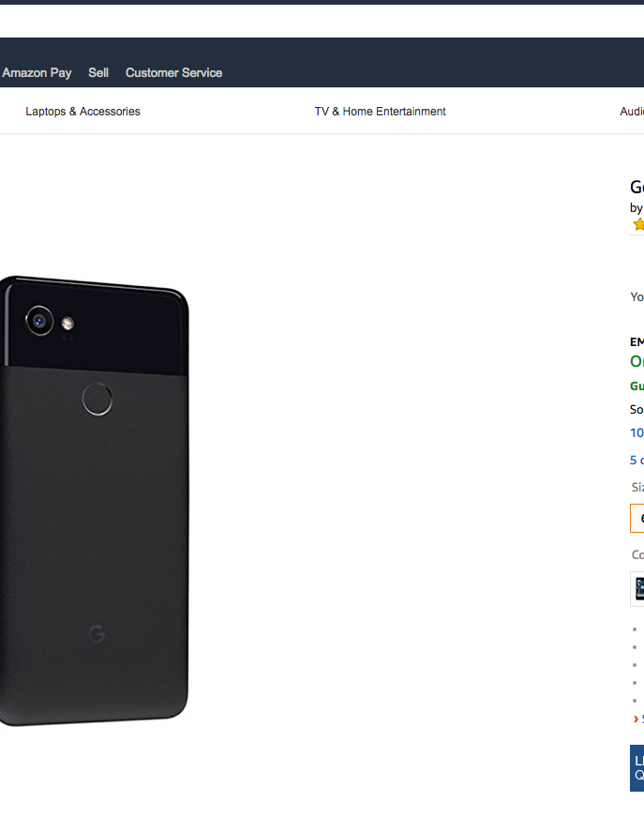The width and height of the screenshot is (644, 832).
Task: Open Laptops & Accessories category
Action: (82, 112)
